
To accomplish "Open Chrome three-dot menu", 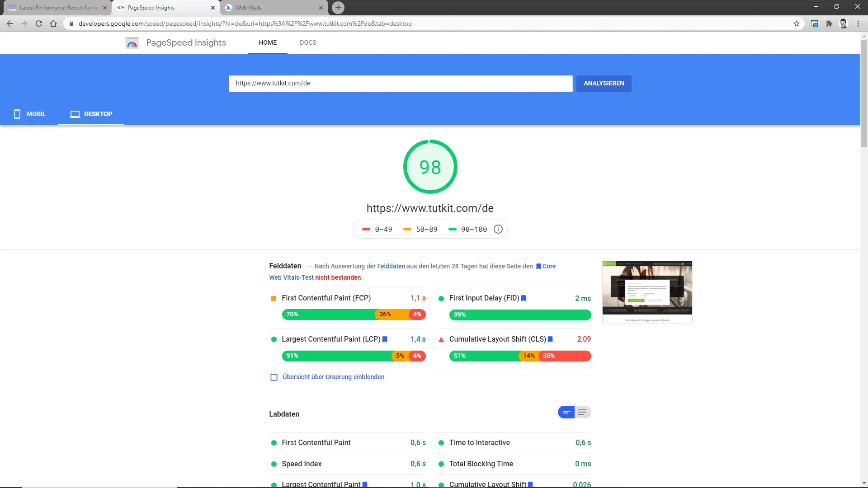I will point(858,23).
